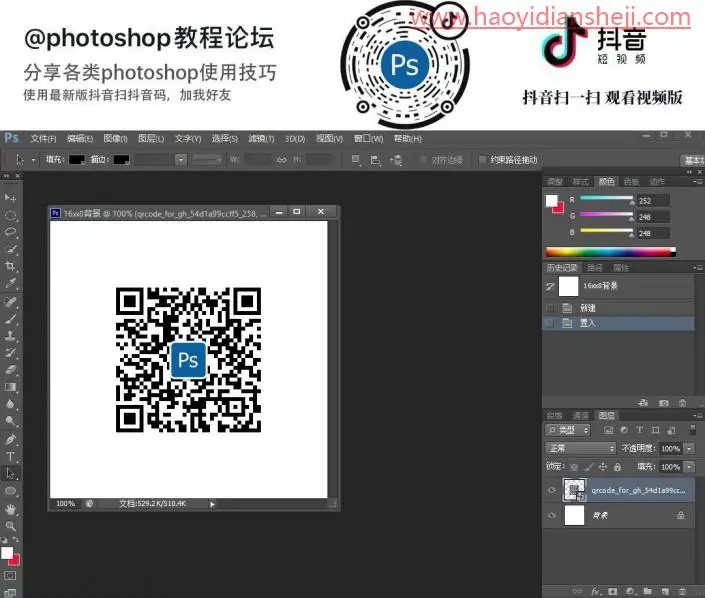Switch to the 历史记录 tab
Screen dimensions: 705x598
coord(562,268)
